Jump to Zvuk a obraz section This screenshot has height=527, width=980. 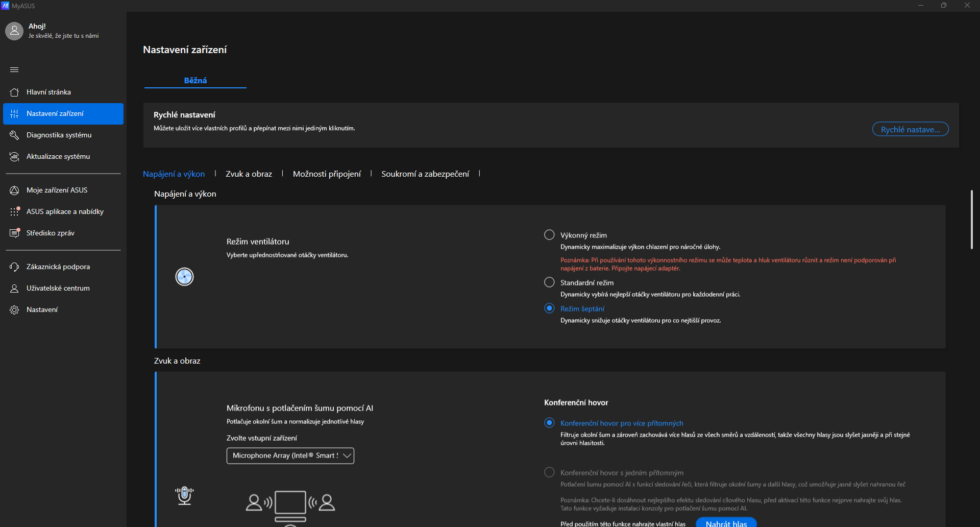[x=249, y=174]
